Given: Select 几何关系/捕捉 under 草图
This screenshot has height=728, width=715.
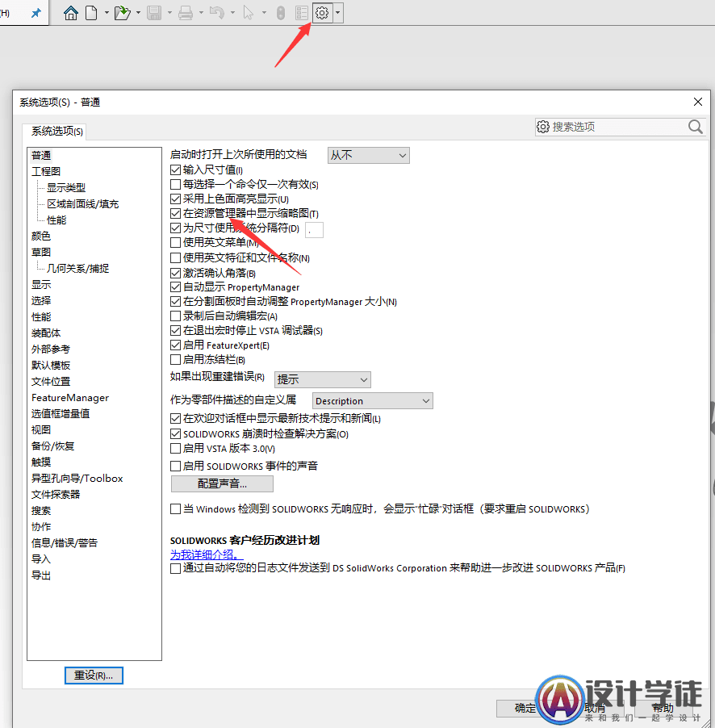Looking at the screenshot, I should [77, 268].
